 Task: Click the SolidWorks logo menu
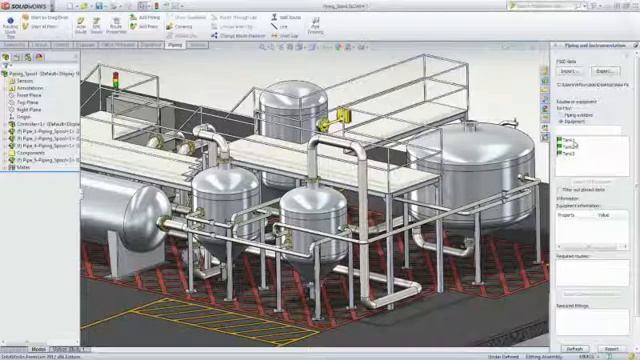coord(25,6)
